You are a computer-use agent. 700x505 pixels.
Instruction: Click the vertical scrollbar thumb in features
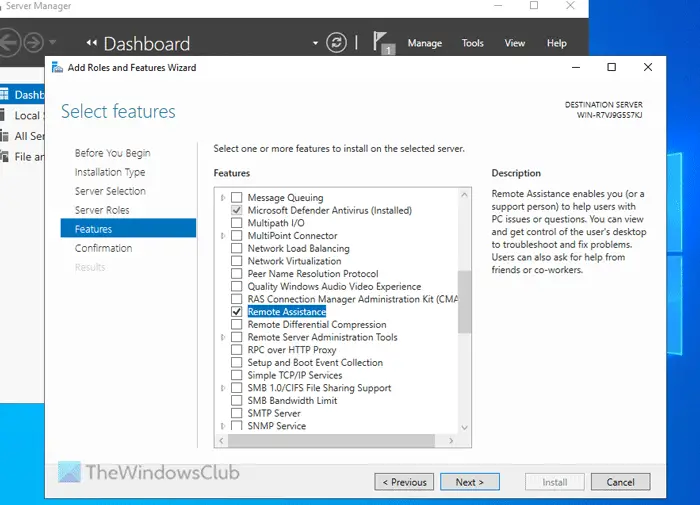tap(464, 302)
